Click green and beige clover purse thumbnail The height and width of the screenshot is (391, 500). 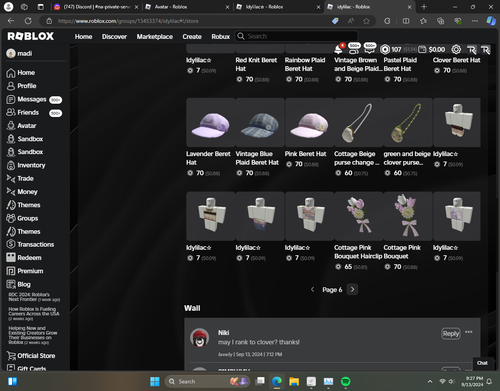[x=408, y=122]
